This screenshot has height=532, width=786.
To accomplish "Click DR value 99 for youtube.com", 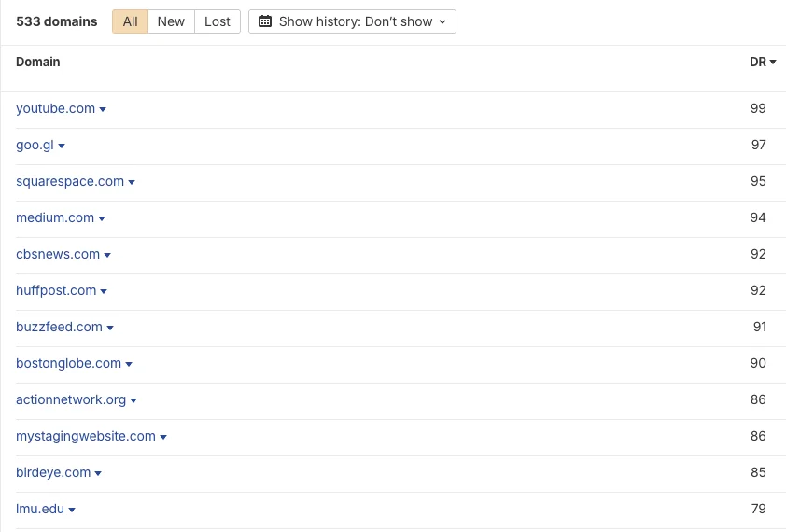I will (758, 108).
